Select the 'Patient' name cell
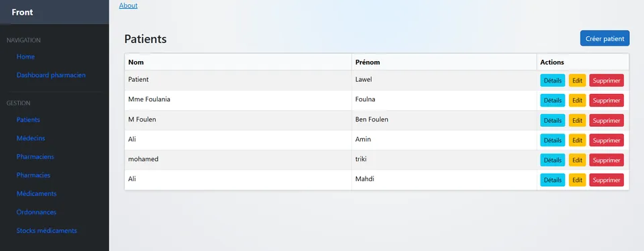The image size is (644, 251). click(x=238, y=81)
